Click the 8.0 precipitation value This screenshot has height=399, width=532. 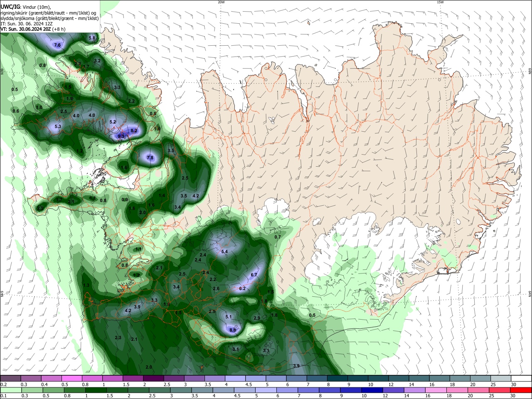pos(233,330)
